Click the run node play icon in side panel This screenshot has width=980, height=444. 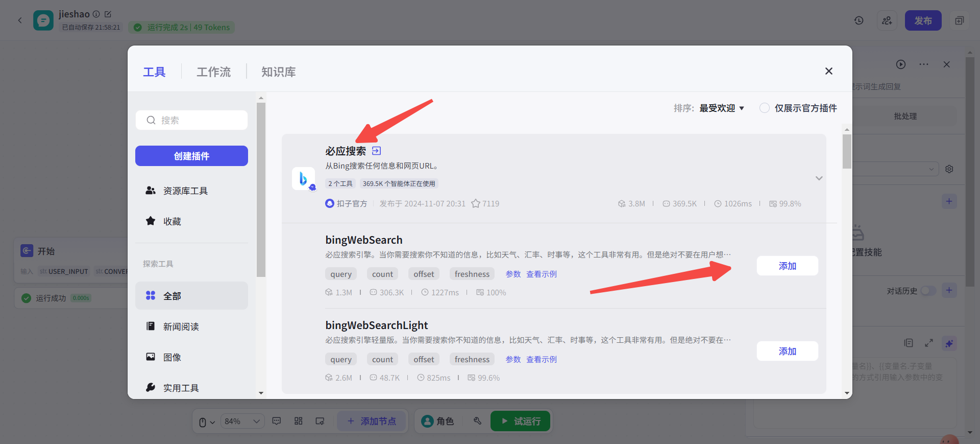(901, 64)
